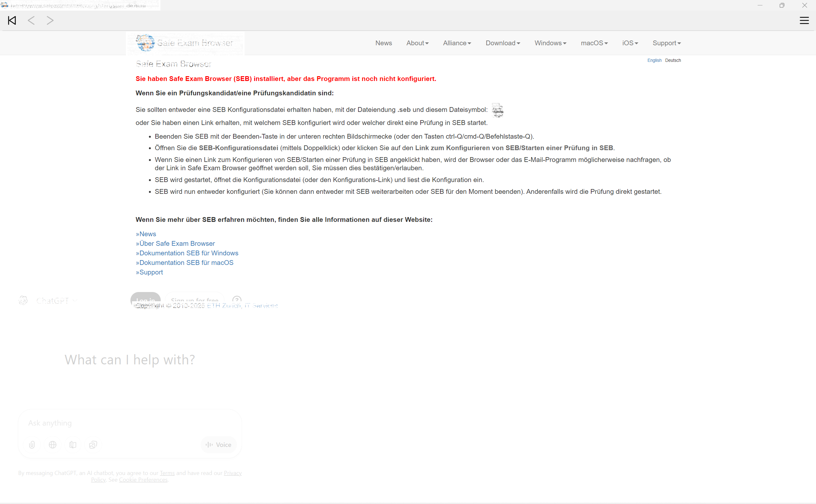
Task: Switch language to English
Action: (x=654, y=60)
